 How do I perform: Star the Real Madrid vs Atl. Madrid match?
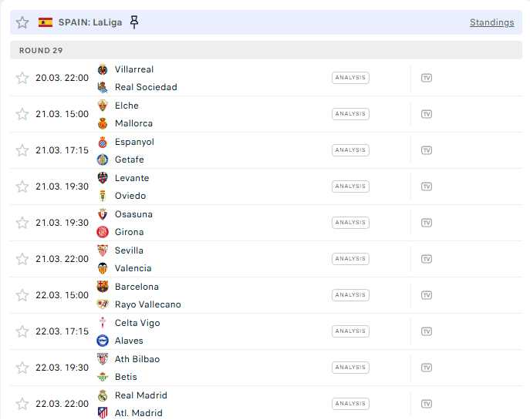[22, 404]
